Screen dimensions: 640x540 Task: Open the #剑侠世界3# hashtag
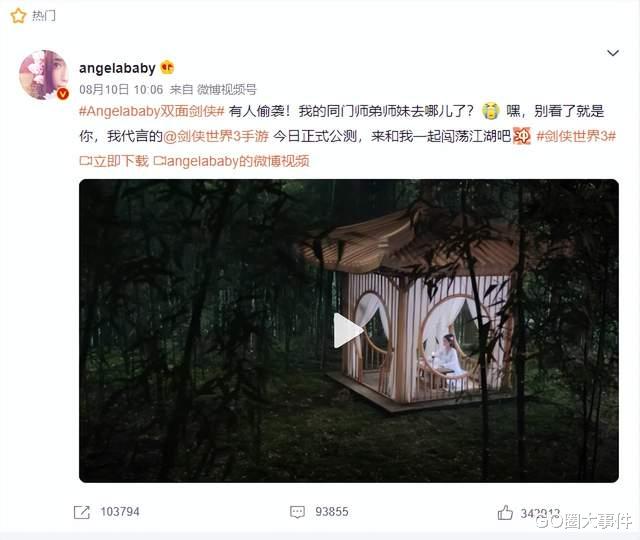pyautogui.click(x=576, y=136)
